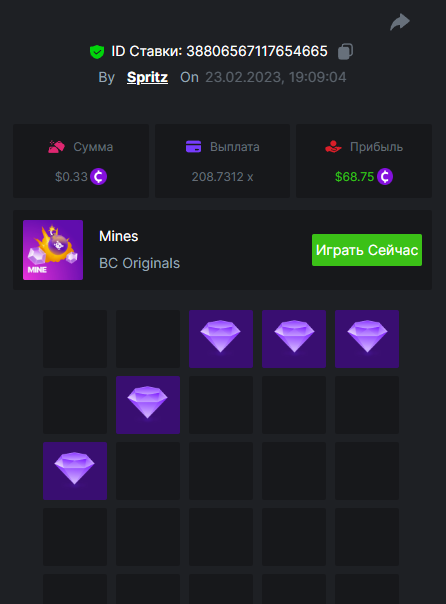Click the Выплата payout card icon
The width and height of the screenshot is (446, 604).
[x=193, y=147]
